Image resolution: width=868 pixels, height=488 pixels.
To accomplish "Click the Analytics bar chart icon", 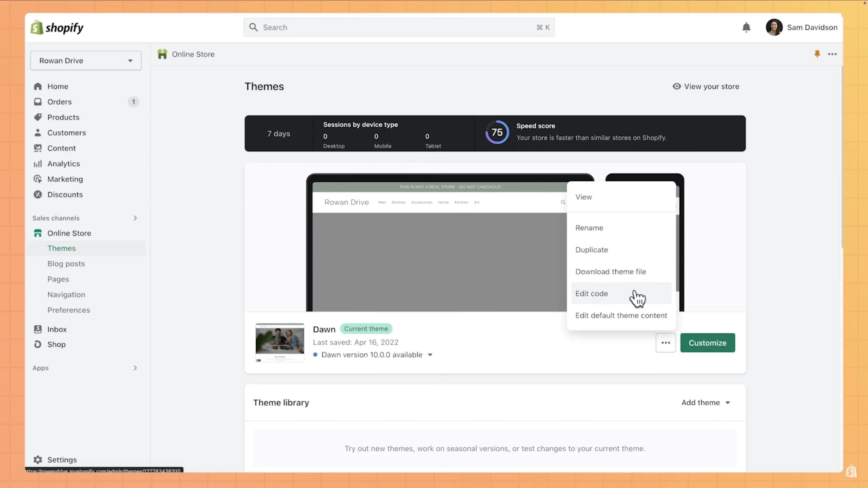I will coord(38,164).
